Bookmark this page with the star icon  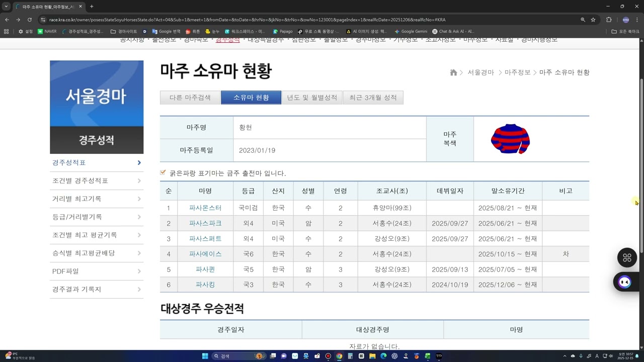tap(593, 20)
